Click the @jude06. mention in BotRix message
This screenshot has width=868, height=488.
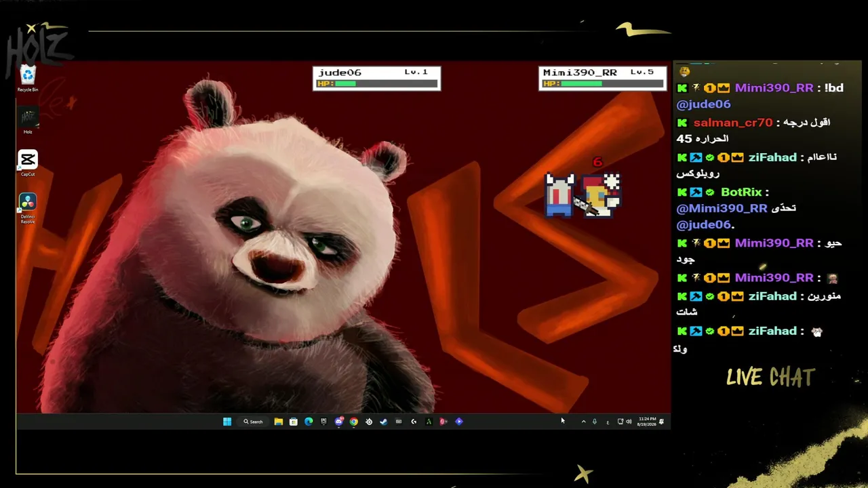pyautogui.click(x=705, y=225)
